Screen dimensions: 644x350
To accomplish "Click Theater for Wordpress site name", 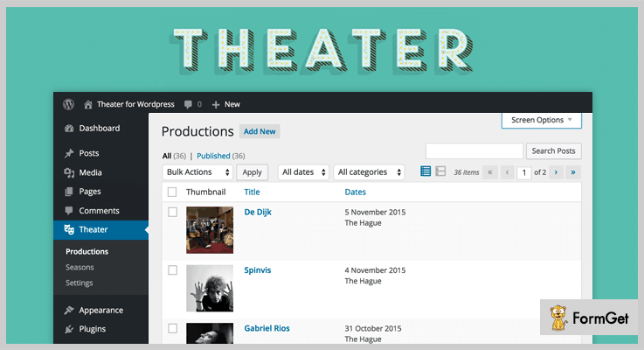I will click(x=135, y=104).
